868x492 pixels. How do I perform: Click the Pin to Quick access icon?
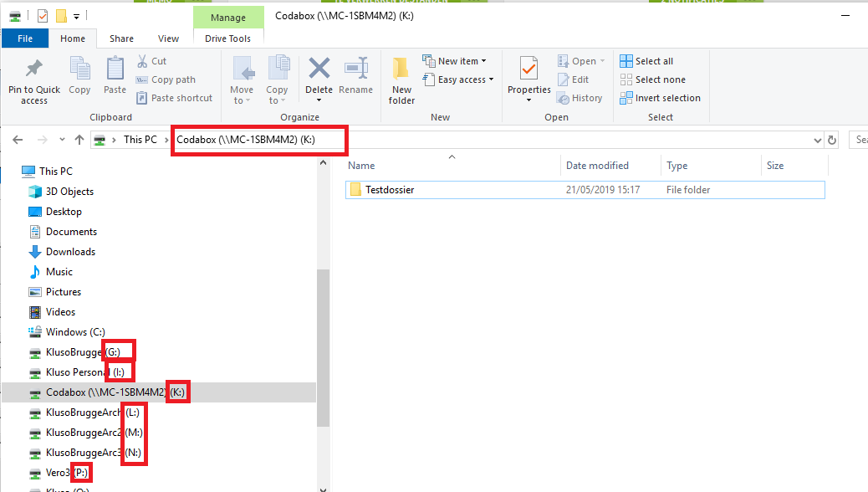click(x=33, y=69)
